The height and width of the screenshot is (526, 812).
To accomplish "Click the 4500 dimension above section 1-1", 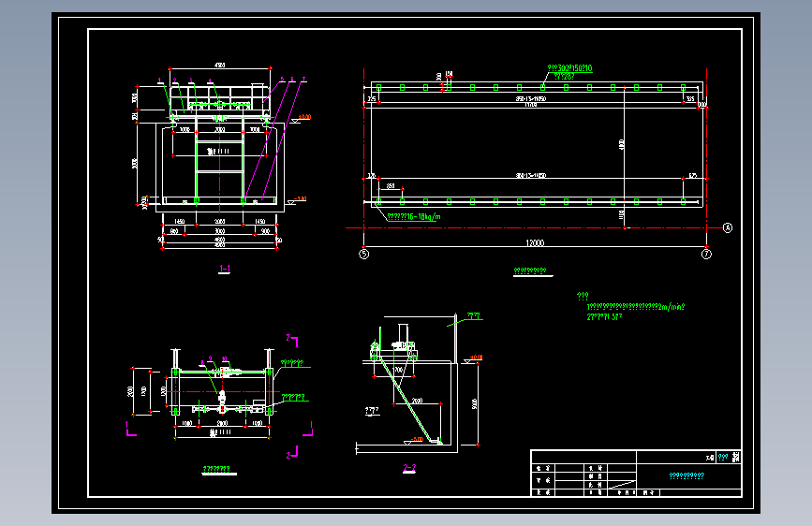I will (219, 66).
